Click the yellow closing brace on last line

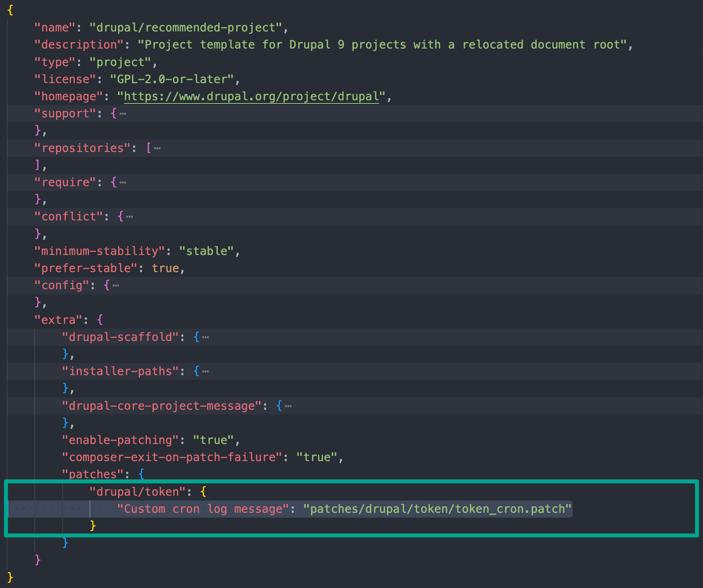(10, 578)
